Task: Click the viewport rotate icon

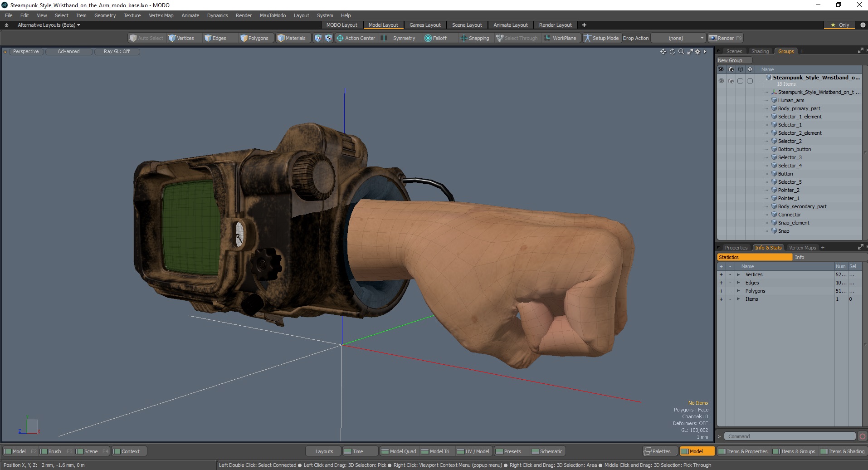Action: [x=672, y=52]
